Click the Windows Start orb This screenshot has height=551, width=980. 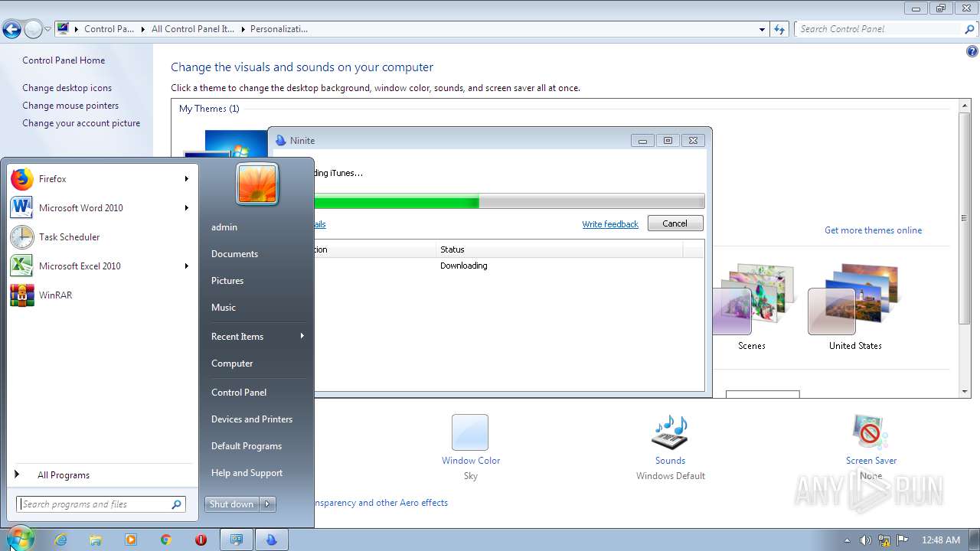click(20, 539)
